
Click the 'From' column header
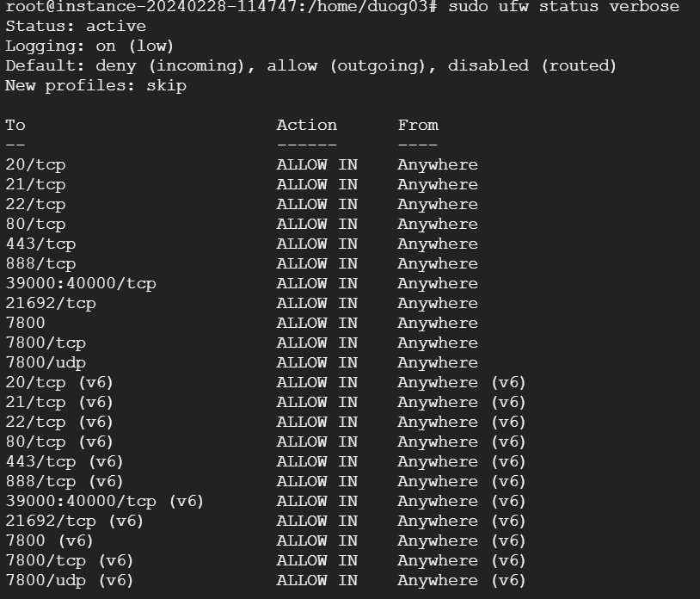pyautogui.click(x=418, y=125)
